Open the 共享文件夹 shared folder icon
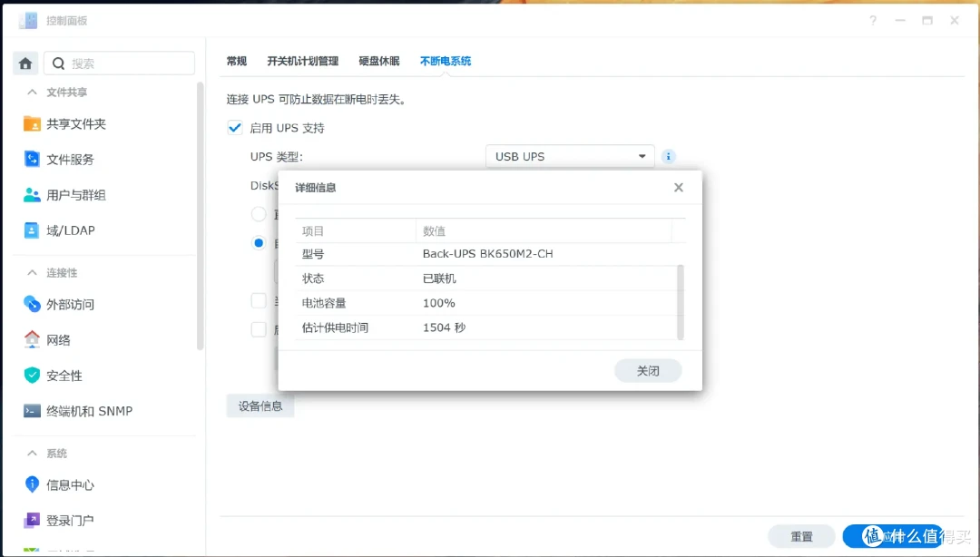This screenshot has width=980, height=557. coord(32,123)
